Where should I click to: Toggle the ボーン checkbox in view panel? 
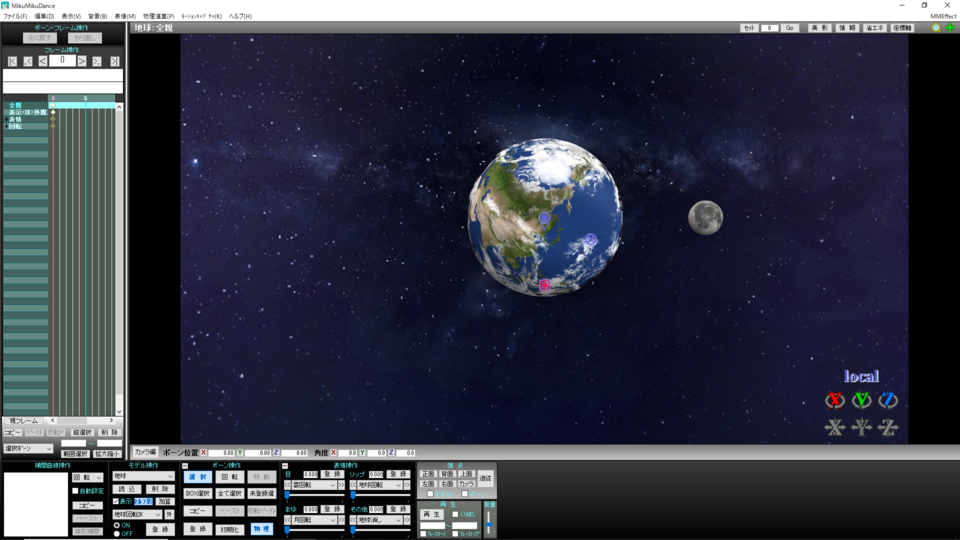coord(465,493)
